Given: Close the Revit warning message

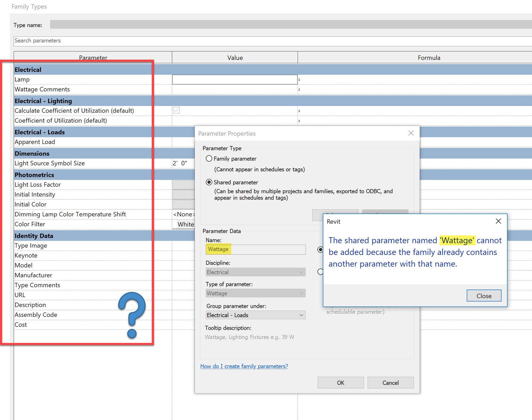Looking at the screenshot, I should 484,296.
